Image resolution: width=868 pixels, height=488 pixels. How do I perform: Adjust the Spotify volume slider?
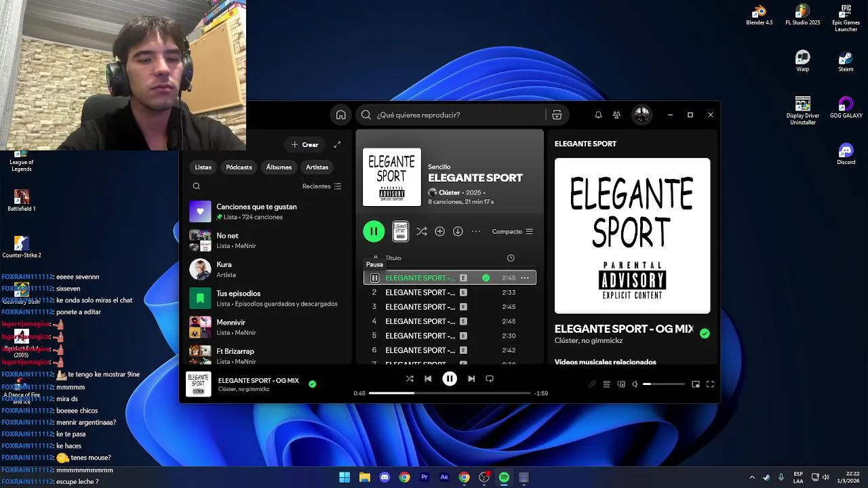pyautogui.click(x=664, y=384)
